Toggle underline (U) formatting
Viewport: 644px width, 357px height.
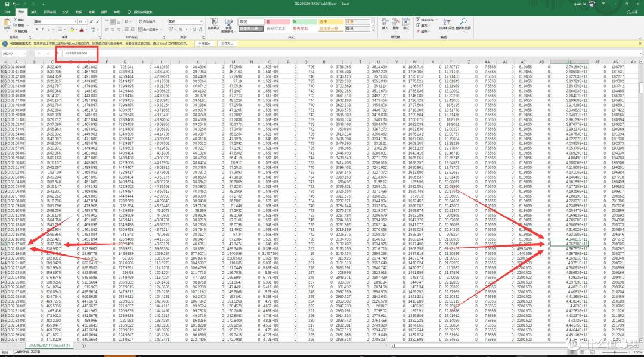point(48,30)
